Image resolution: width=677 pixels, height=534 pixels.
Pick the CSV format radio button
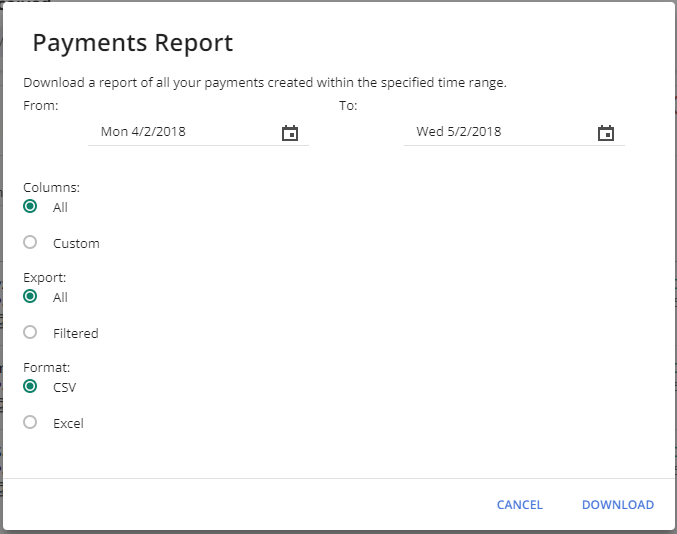[30, 387]
